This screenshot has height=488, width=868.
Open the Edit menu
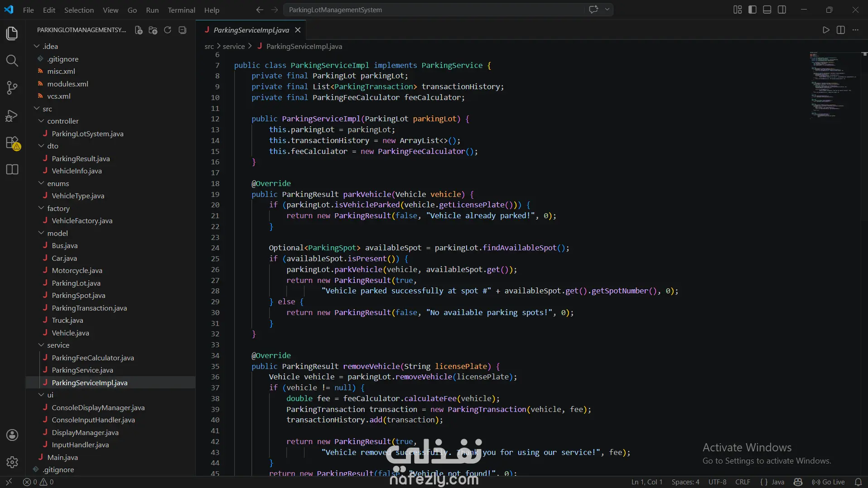click(49, 10)
